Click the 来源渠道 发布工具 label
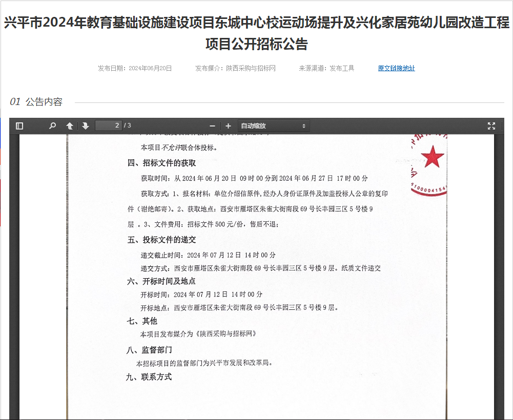Image resolution: width=513 pixels, height=420 pixels. pyautogui.click(x=326, y=68)
